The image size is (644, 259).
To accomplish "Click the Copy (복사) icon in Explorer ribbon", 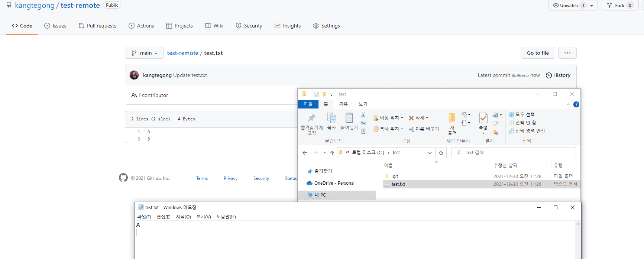I will (331, 118).
